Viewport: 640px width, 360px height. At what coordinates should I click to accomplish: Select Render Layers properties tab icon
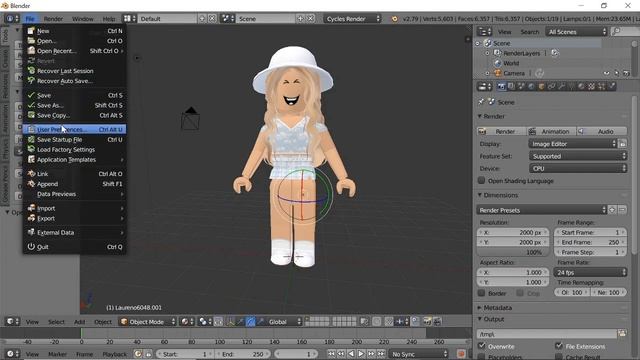[x=511, y=86]
